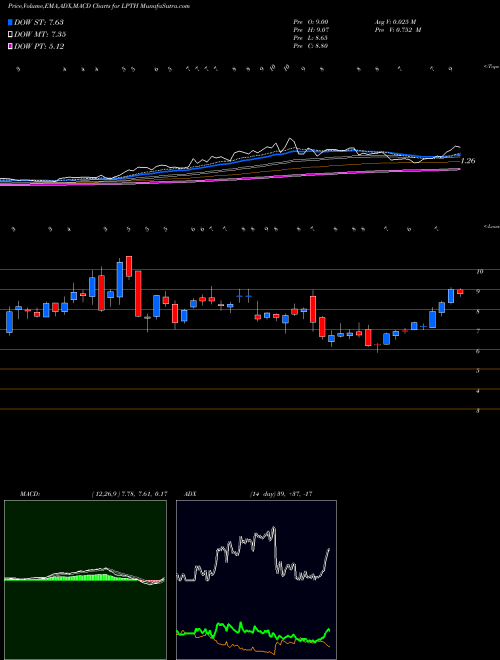
Task: Select the 'Pre C: 8.80' value
Action: (311, 46)
